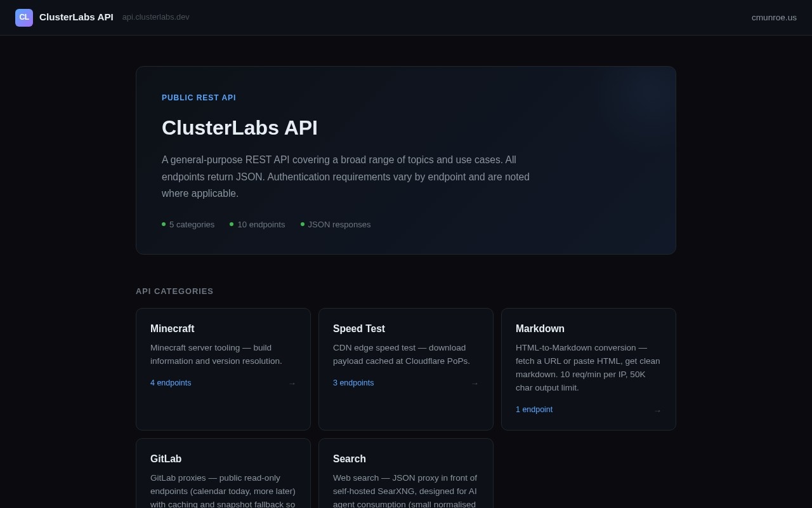Open the Search category card title
The height and width of the screenshot is (508, 812).
coord(350,459)
